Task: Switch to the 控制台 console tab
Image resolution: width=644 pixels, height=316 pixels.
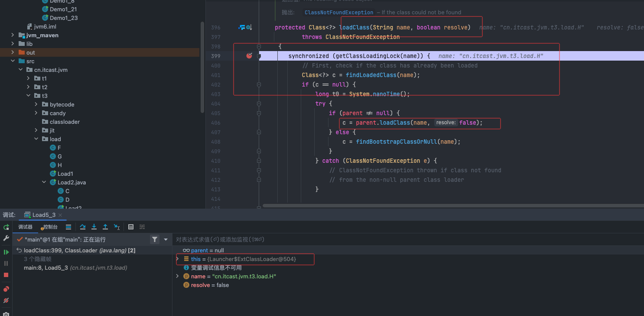Action: click(x=50, y=227)
